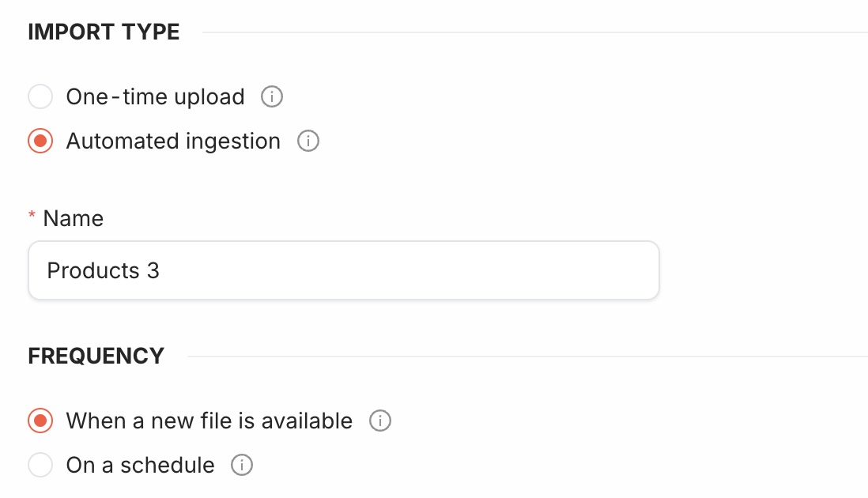Pick the On a schedule radio button
The image size is (868, 498).
[x=40, y=466]
